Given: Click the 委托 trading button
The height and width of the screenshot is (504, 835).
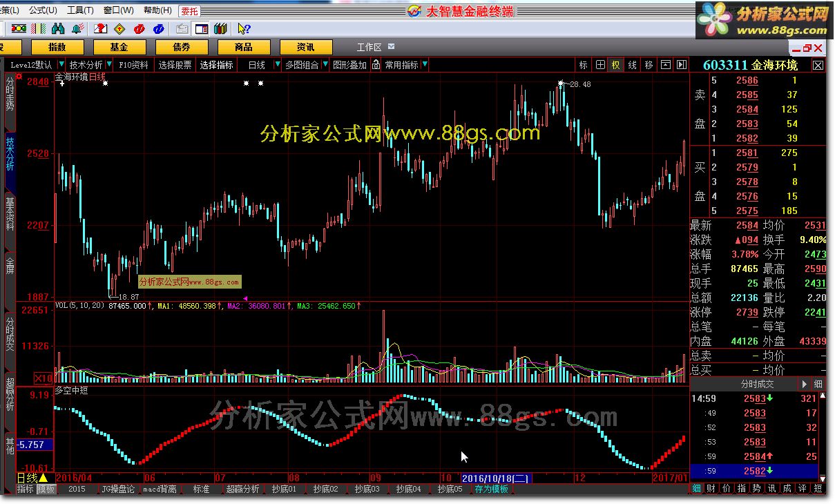Looking at the screenshot, I should [x=189, y=11].
